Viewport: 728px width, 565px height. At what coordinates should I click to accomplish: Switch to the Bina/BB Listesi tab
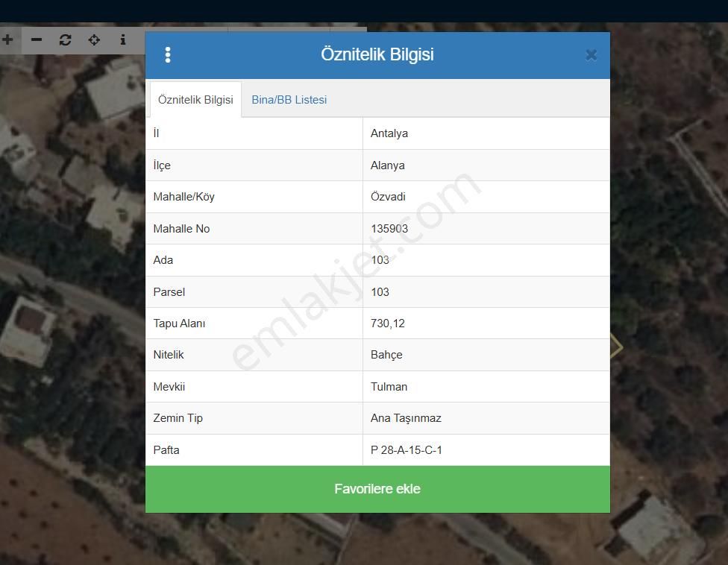[x=289, y=100]
